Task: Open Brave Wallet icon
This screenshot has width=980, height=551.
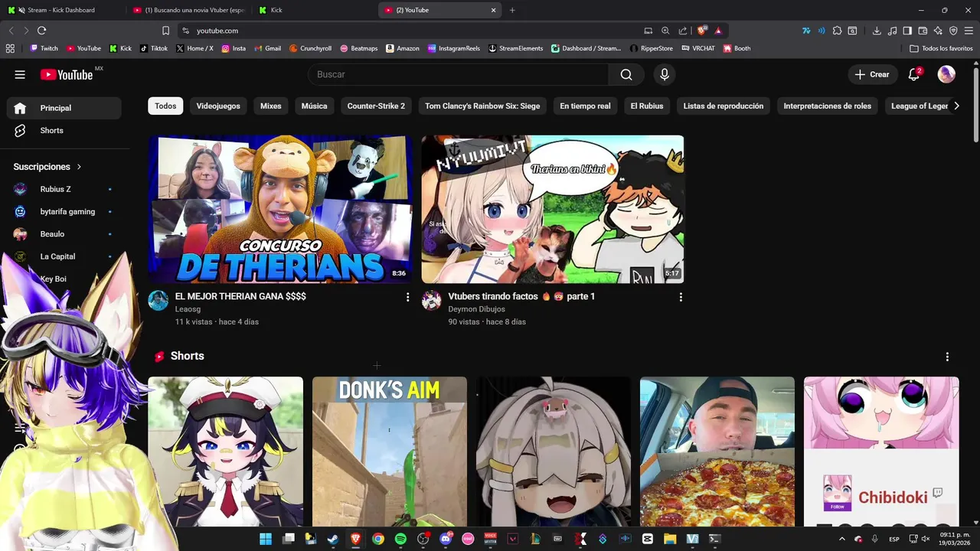Action: click(x=923, y=31)
